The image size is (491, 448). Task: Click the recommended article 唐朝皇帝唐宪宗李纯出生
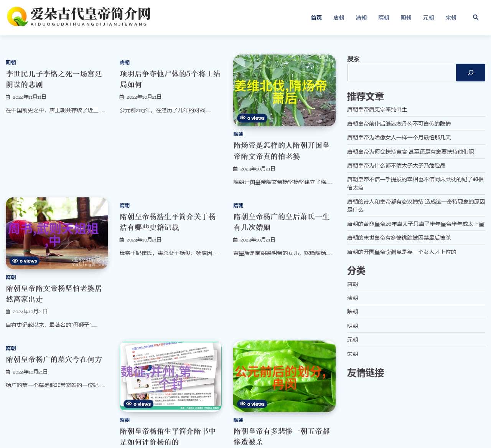tap(377, 109)
